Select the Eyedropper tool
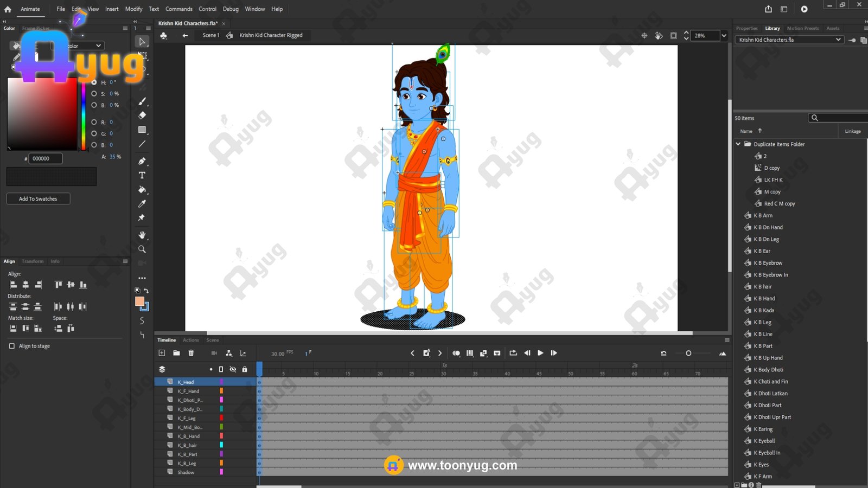Screen dimensions: 868x488 (142, 203)
